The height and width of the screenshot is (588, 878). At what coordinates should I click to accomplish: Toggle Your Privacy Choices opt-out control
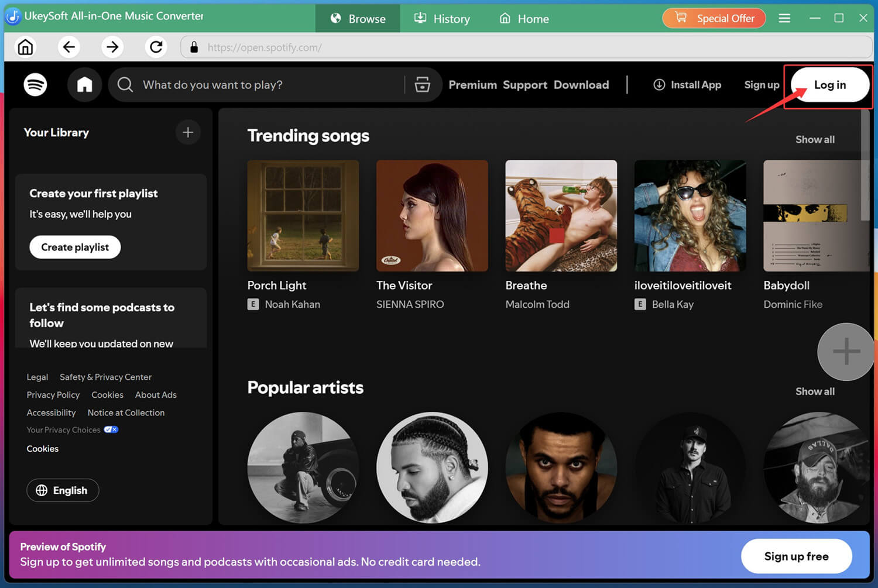coord(111,429)
